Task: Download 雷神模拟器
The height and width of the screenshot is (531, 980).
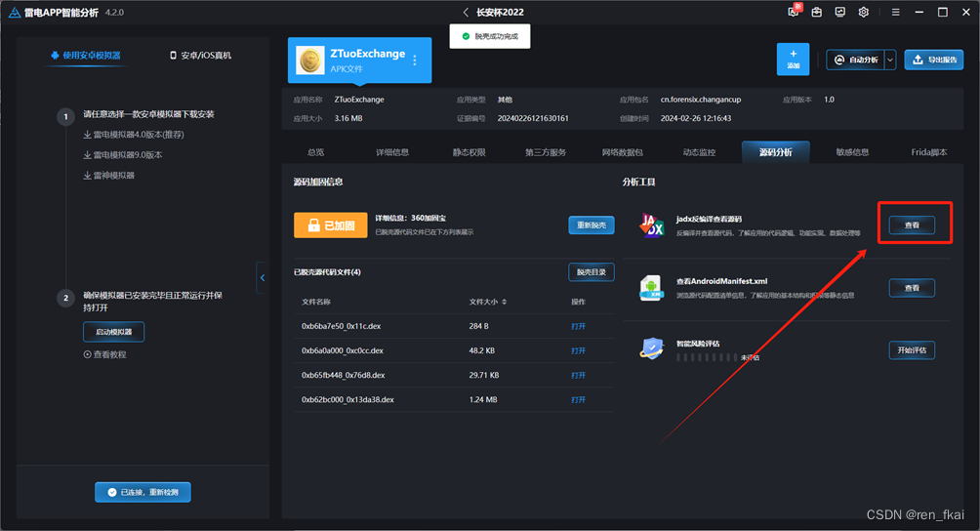Action: pos(108,176)
